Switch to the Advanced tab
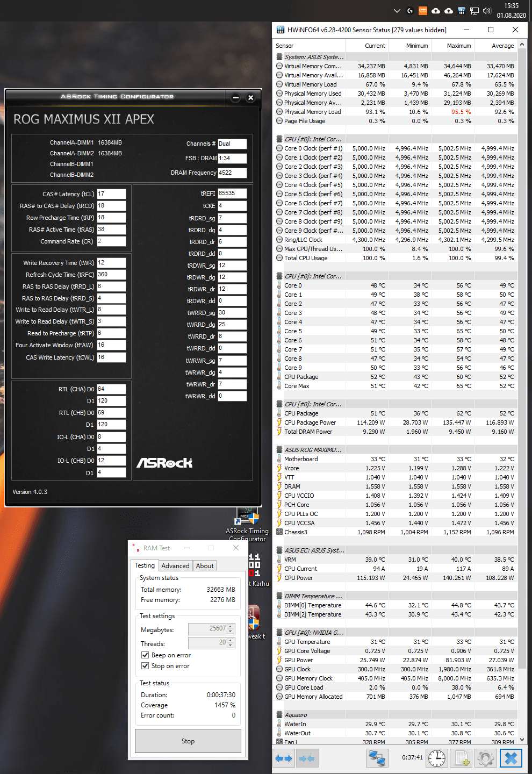532x774 pixels. (x=175, y=566)
